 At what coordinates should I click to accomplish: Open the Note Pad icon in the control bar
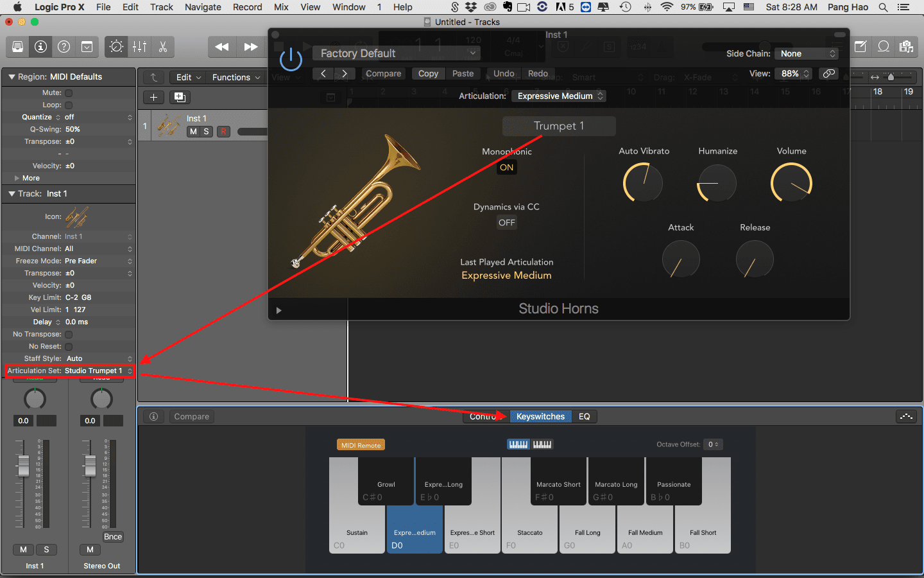[x=860, y=47]
